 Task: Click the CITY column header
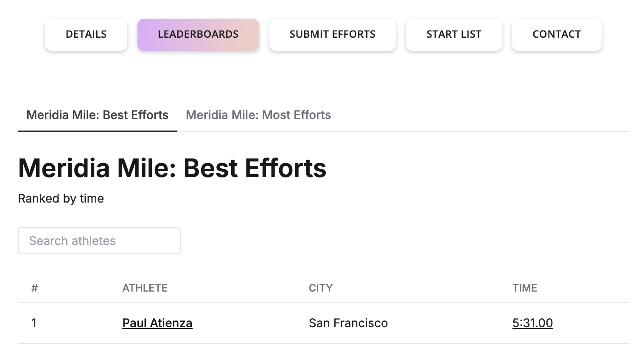coord(320,288)
